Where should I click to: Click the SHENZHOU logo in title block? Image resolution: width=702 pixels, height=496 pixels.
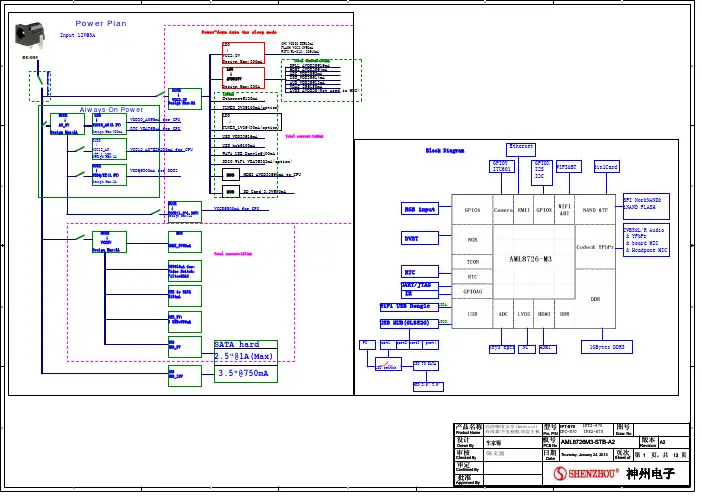tap(586, 473)
